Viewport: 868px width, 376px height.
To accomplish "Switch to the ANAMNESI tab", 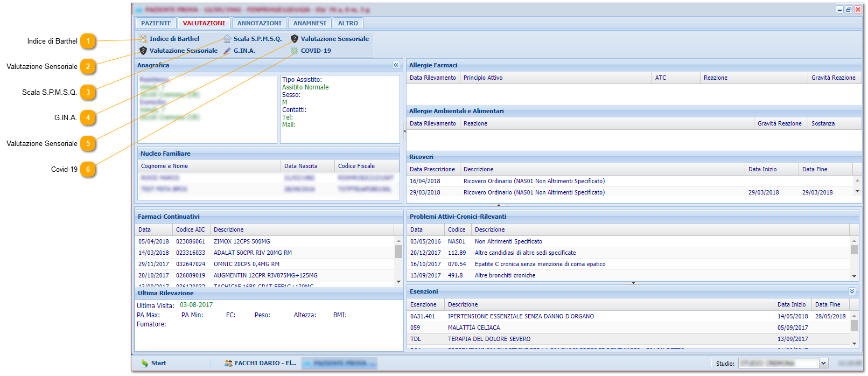I will point(310,23).
